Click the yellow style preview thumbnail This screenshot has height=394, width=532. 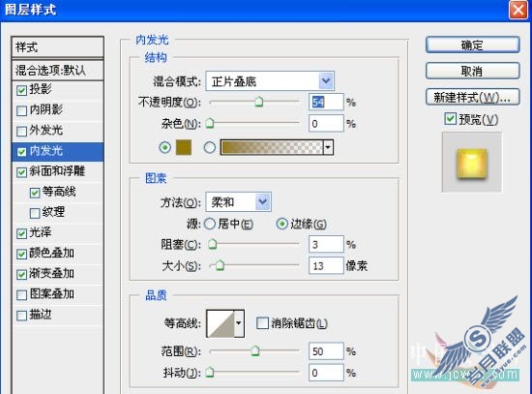tap(472, 163)
